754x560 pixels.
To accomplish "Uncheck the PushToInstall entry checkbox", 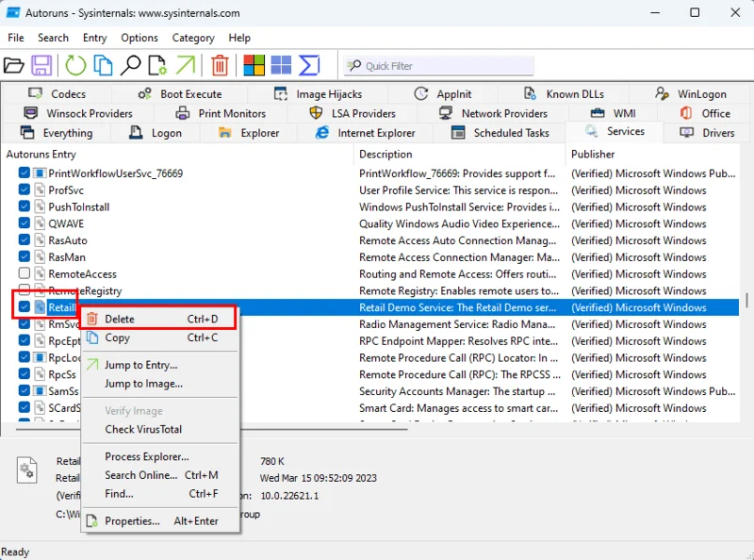I will pos(25,206).
